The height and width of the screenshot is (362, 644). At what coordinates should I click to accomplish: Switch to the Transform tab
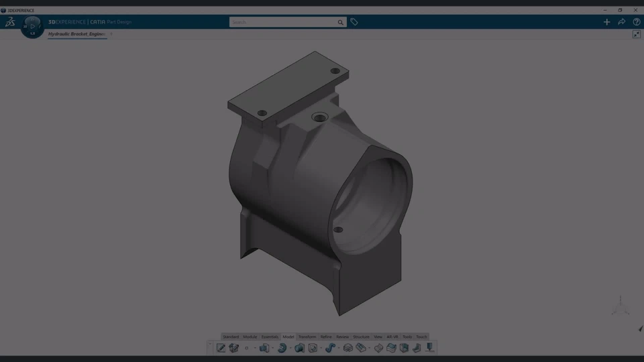point(307,337)
